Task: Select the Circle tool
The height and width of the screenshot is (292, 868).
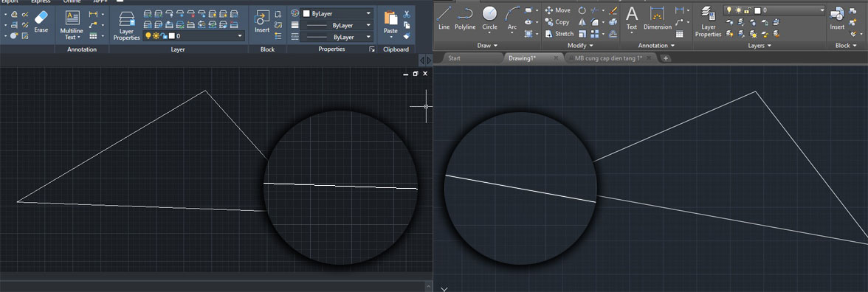Action: coord(489,18)
